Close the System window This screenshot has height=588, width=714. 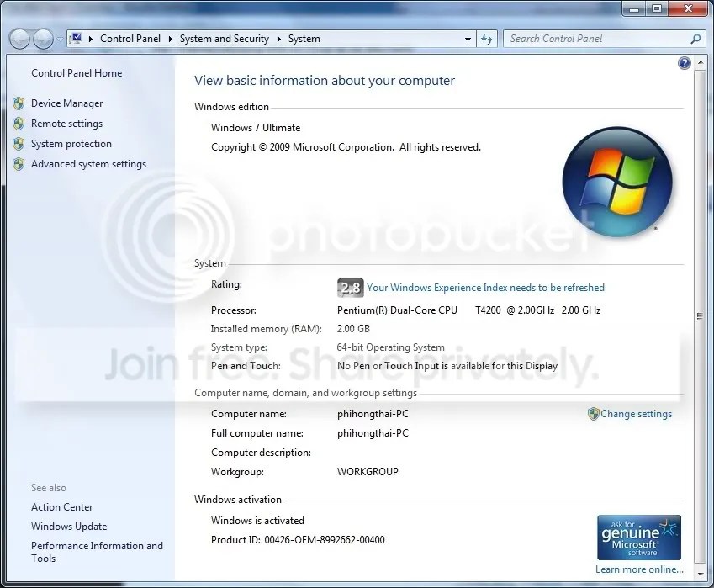click(x=689, y=8)
